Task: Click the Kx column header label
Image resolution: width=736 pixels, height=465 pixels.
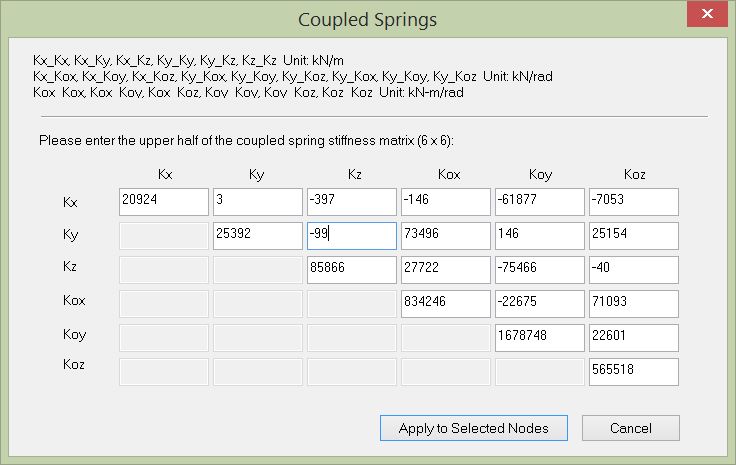Action: 165,175
